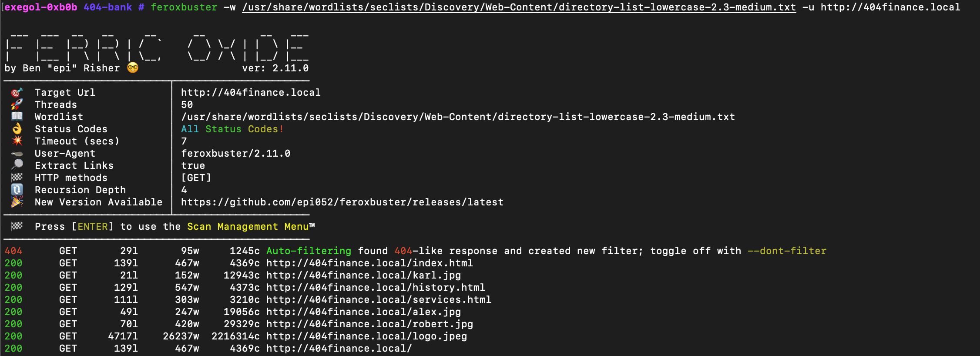Open the history.html result URL
The height and width of the screenshot is (356, 980).
click(376, 288)
